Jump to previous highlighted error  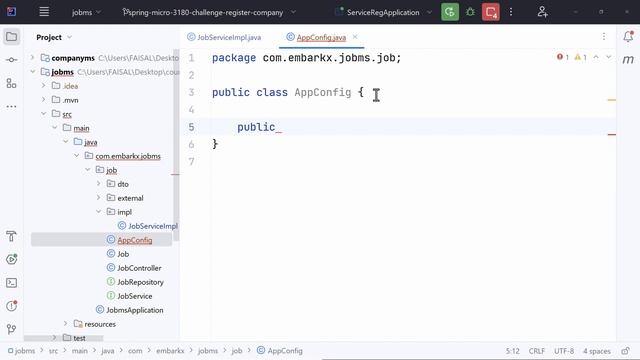pyautogui.click(x=596, y=57)
